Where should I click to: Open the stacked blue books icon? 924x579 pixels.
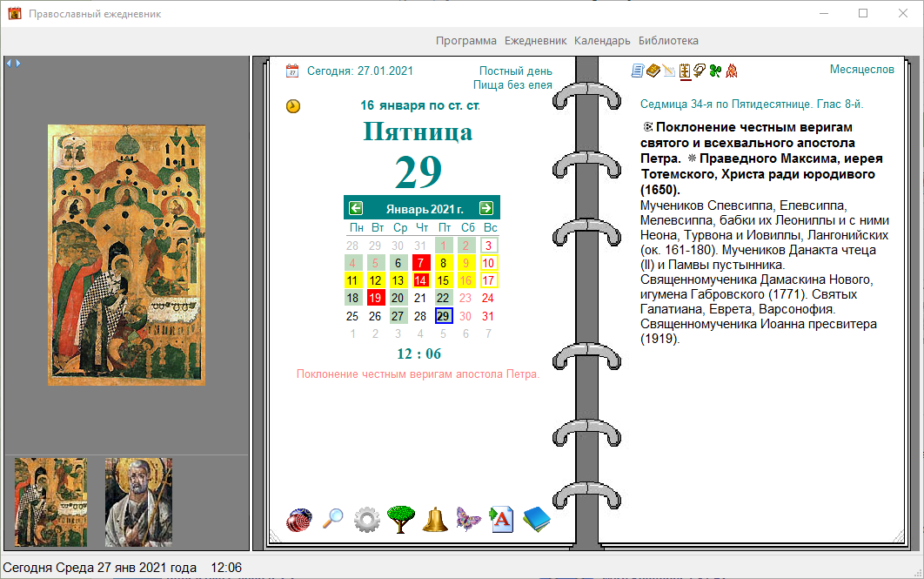click(536, 520)
